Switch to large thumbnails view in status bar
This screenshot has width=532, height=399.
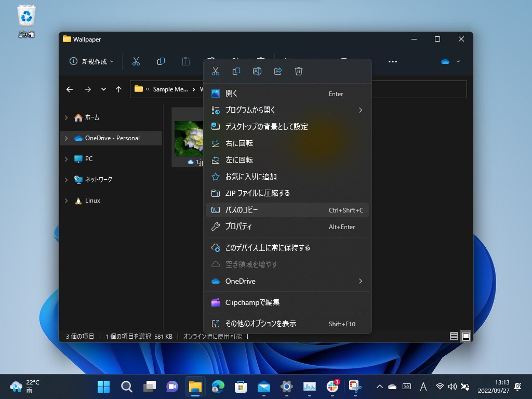[465, 336]
